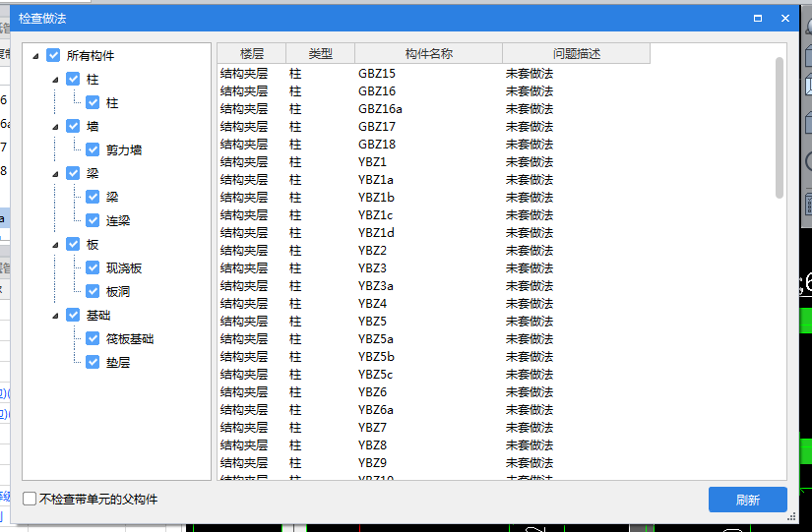
Task: Toggle the 板洞 checkbox
Action: click(93, 291)
